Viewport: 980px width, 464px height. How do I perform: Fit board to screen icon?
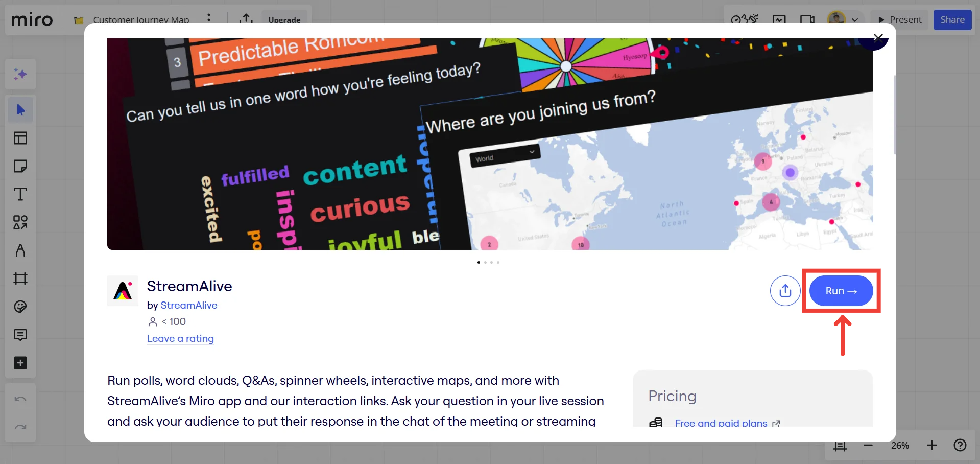(840, 446)
